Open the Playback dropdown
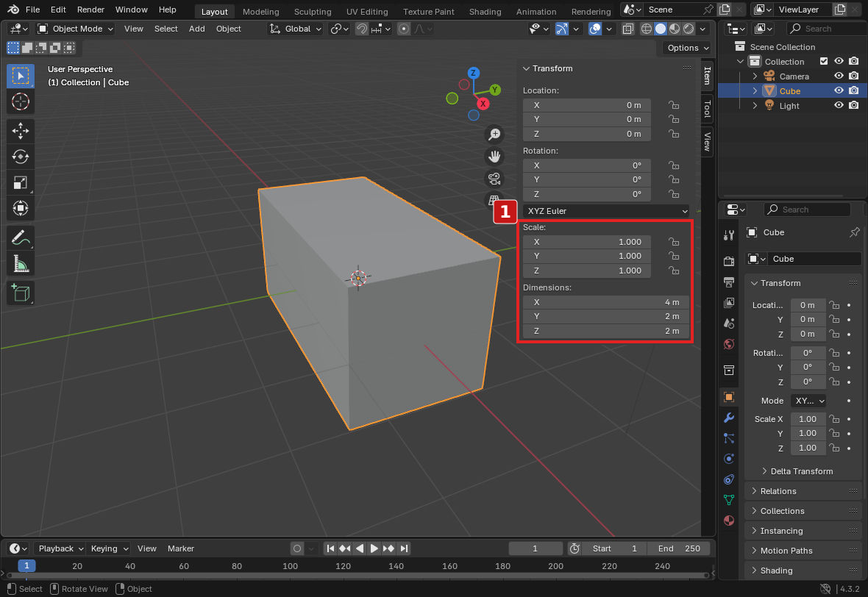 [x=60, y=548]
